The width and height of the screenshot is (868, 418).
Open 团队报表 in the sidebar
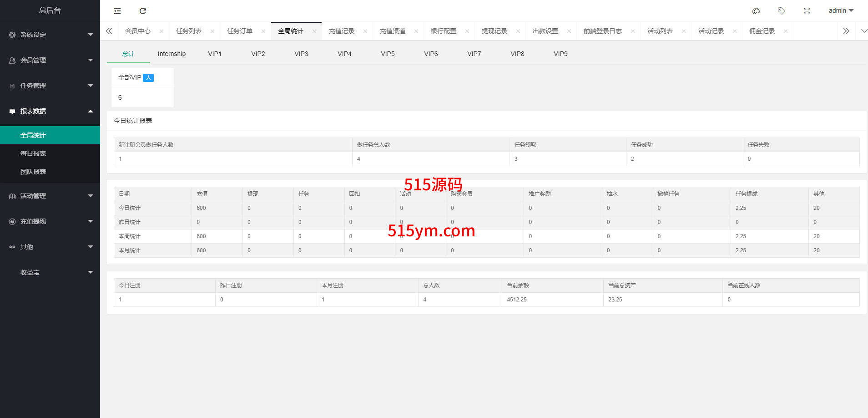coord(33,172)
